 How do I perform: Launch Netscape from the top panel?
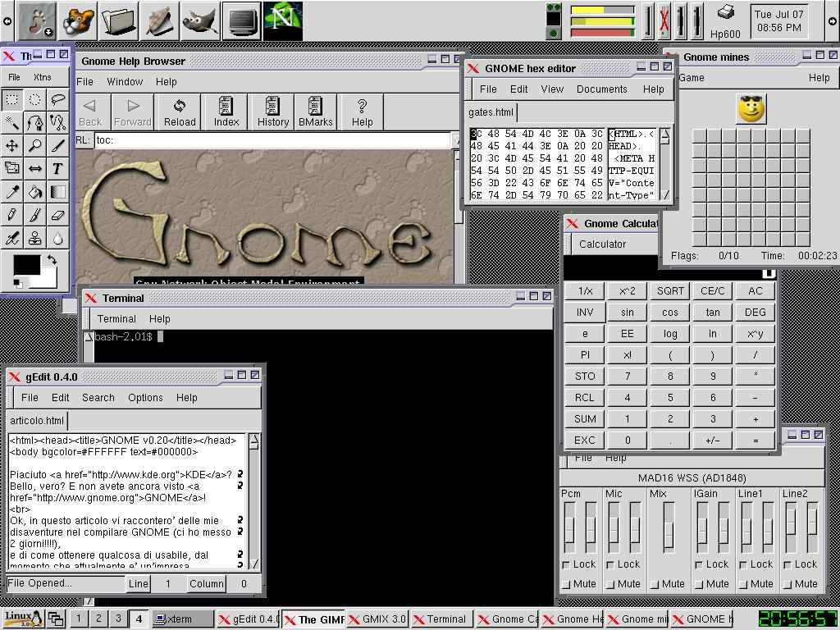click(282, 21)
